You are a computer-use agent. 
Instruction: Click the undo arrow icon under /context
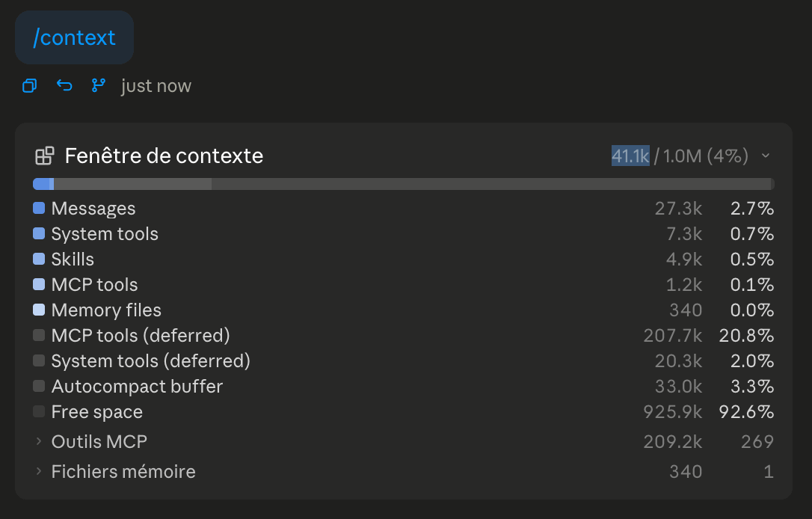[64, 85]
